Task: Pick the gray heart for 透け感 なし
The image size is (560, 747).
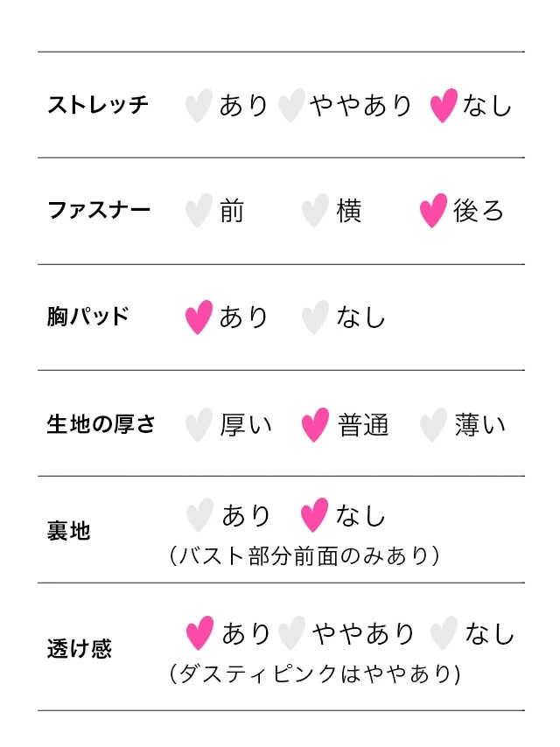Action: click(444, 633)
